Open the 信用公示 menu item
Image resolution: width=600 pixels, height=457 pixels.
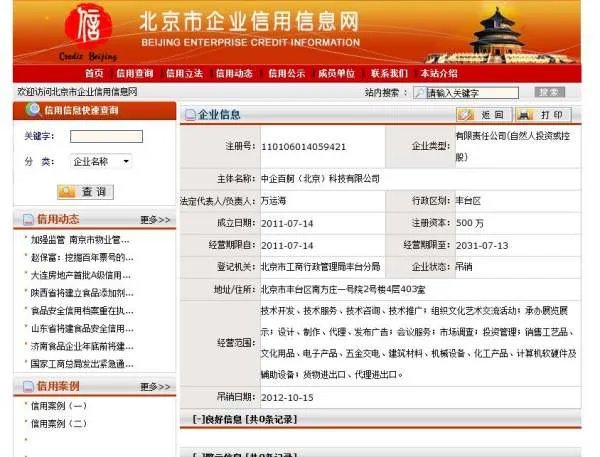[x=287, y=73]
